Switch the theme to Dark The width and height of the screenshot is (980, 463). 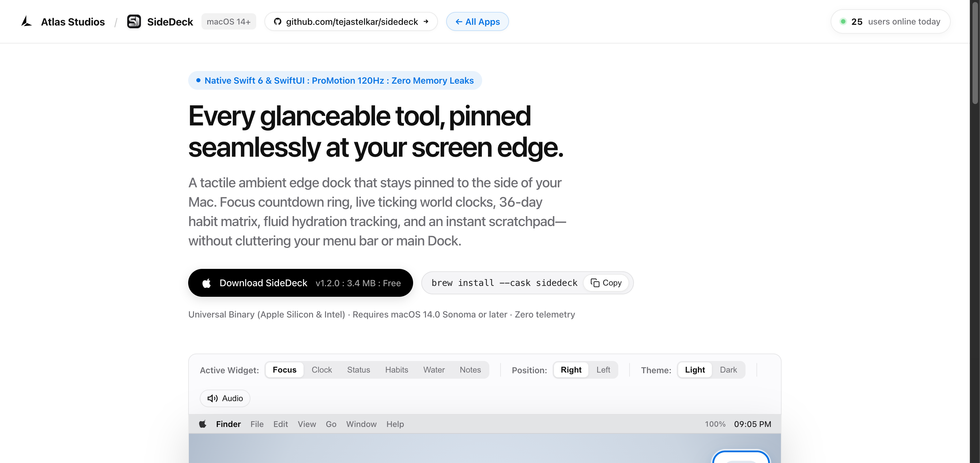point(728,370)
